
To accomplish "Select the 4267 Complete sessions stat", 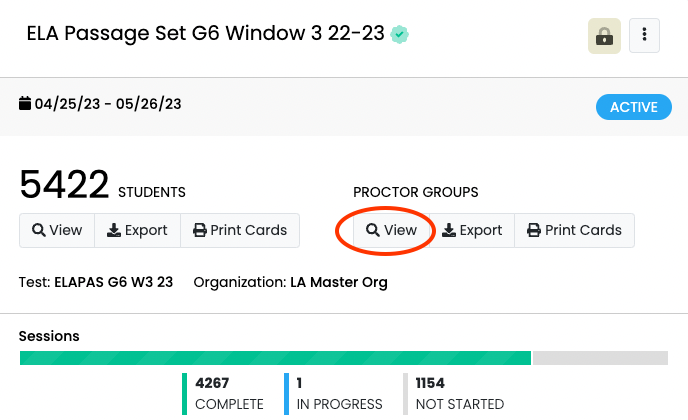I will coord(229,393).
